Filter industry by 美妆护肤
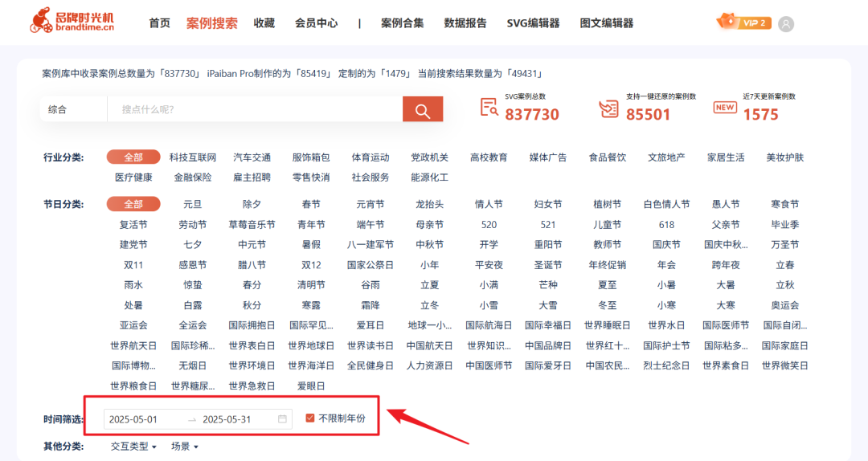This screenshot has height=461, width=868. pos(785,157)
